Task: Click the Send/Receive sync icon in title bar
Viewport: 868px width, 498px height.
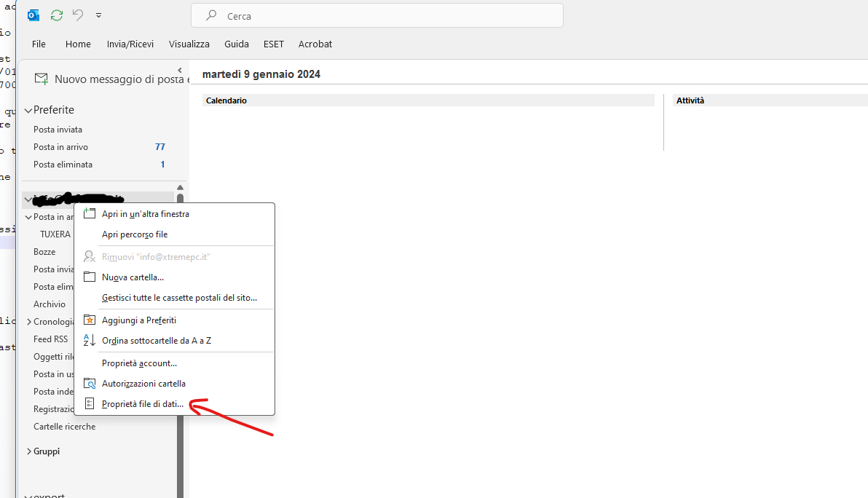Action: 57,15
